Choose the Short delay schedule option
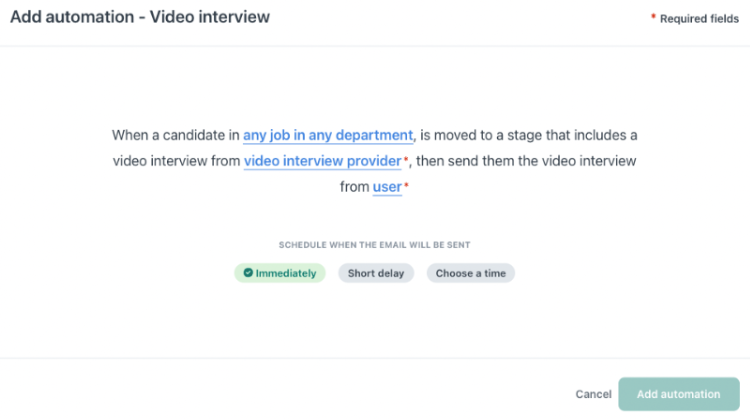Screen dimensions: 750x419 pos(376,273)
